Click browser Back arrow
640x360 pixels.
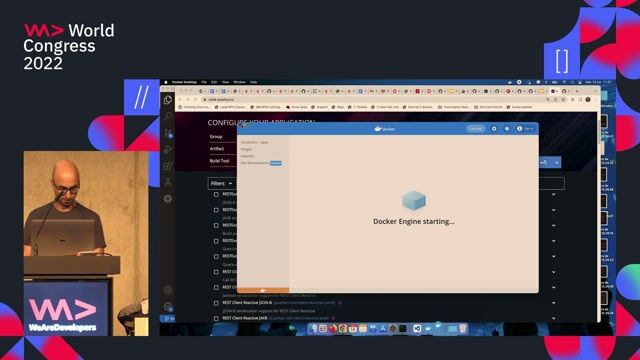[x=180, y=100]
